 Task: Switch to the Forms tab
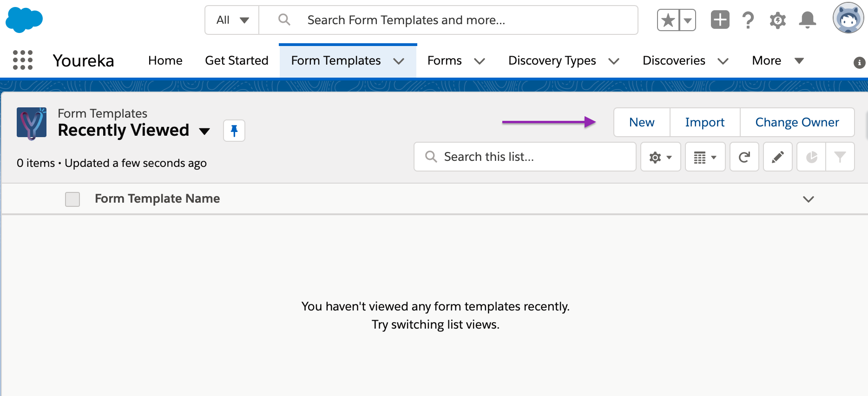click(x=445, y=60)
